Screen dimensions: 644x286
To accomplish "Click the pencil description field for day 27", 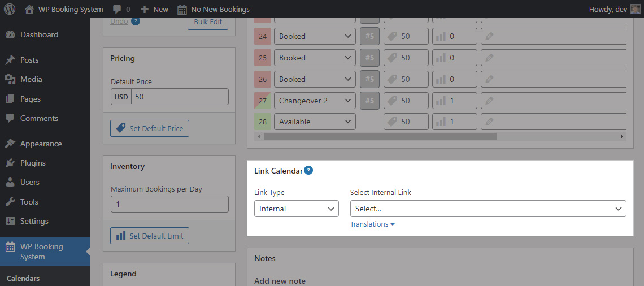I will click(553, 100).
